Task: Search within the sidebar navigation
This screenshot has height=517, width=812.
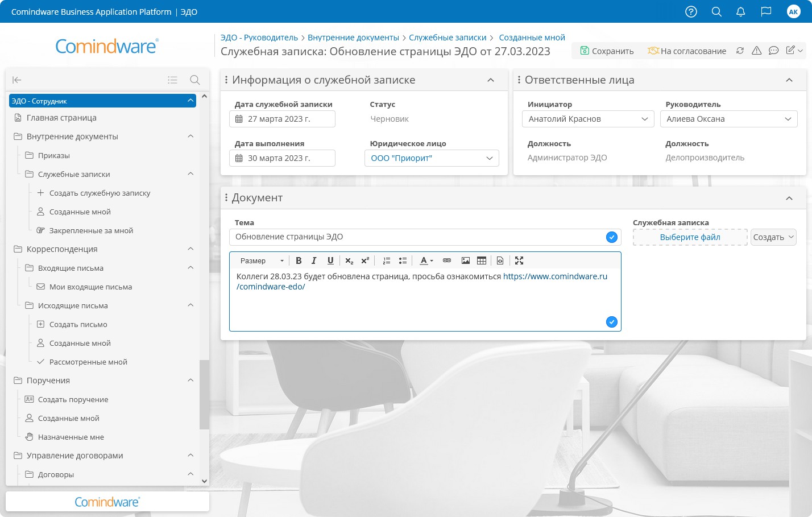Action: (x=195, y=80)
